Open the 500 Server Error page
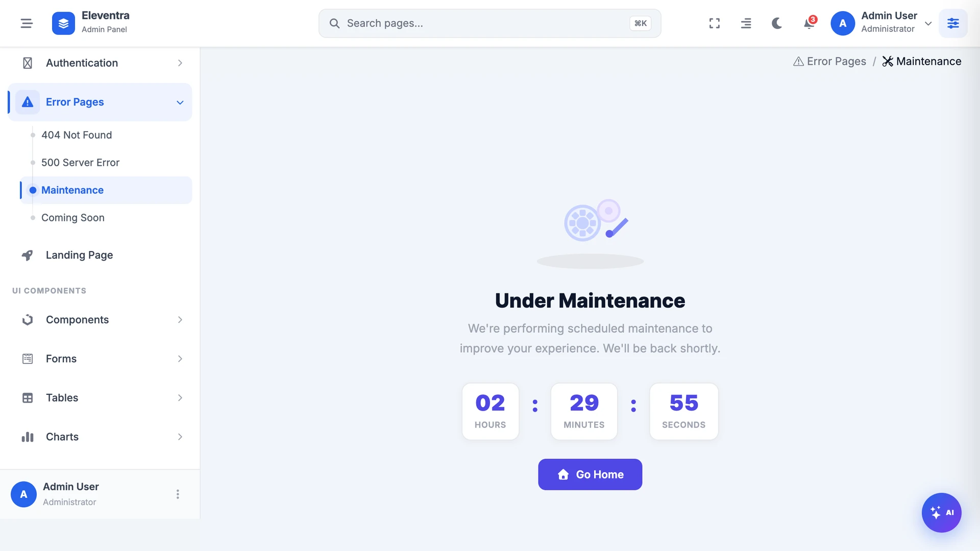 [x=80, y=162]
